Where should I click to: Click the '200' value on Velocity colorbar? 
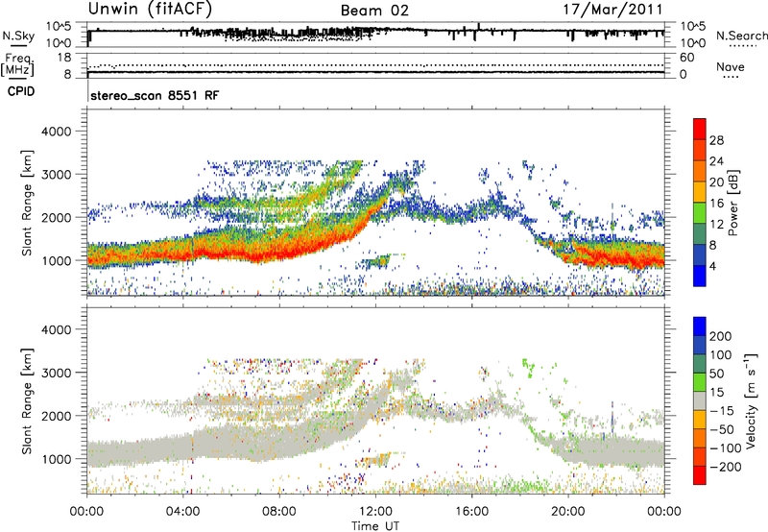[x=721, y=336]
